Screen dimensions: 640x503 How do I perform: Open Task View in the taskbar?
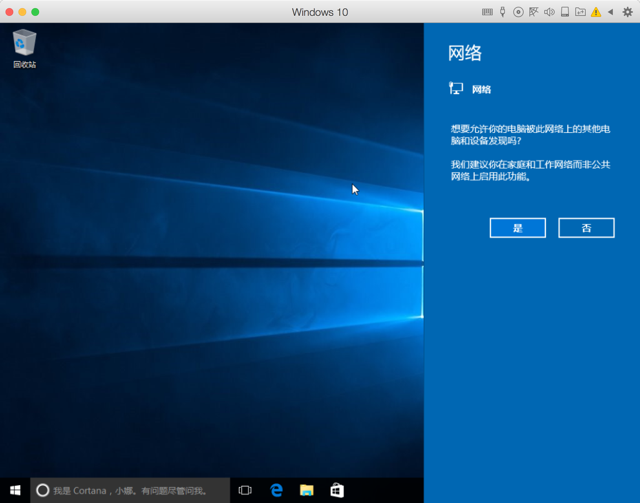pyautogui.click(x=245, y=490)
